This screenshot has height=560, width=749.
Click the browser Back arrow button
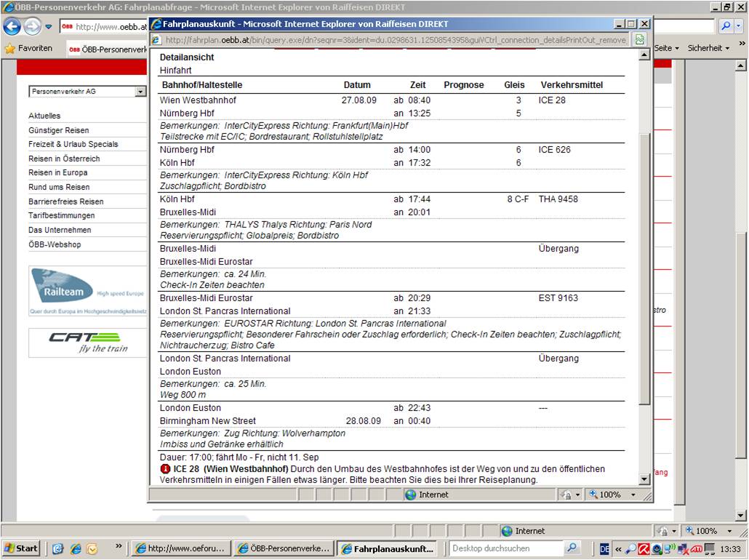pyautogui.click(x=12, y=27)
